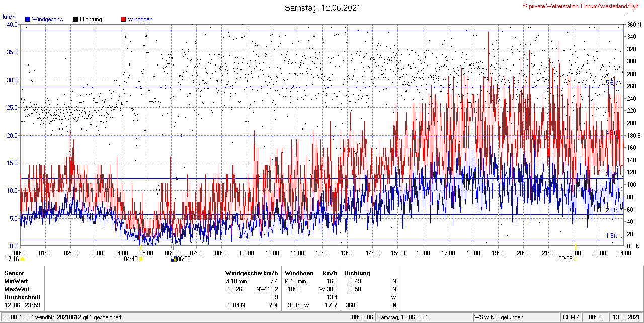
Task: Click the Windgeschw legend label
Action: pyautogui.click(x=48, y=19)
